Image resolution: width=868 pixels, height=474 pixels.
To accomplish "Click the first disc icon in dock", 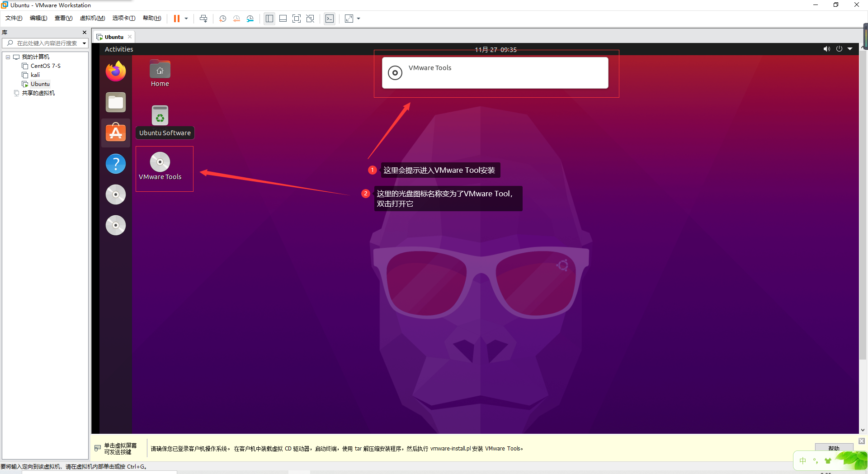I will [116, 194].
